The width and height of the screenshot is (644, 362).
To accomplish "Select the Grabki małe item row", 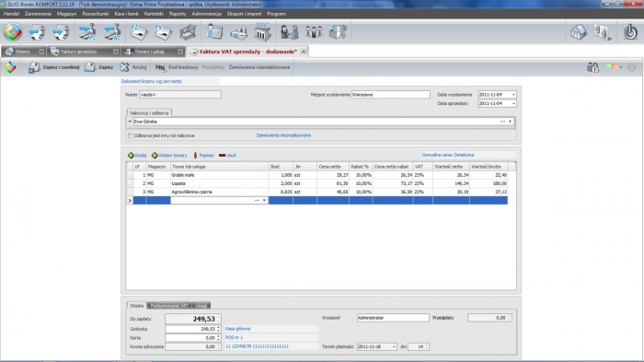I will pos(316,175).
